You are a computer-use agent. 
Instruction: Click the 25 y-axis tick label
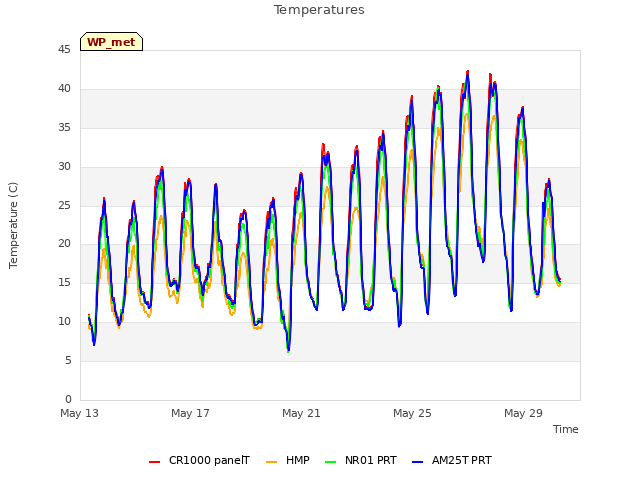pyautogui.click(x=64, y=205)
